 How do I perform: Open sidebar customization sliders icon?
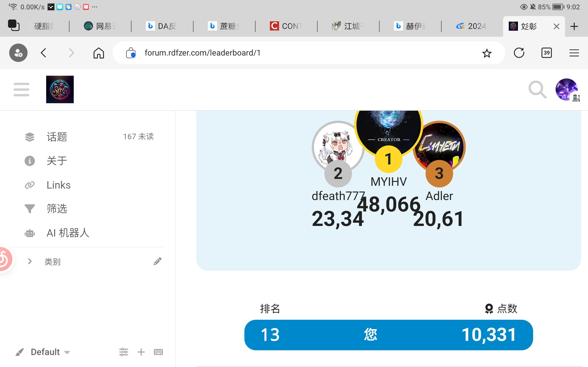click(x=124, y=352)
